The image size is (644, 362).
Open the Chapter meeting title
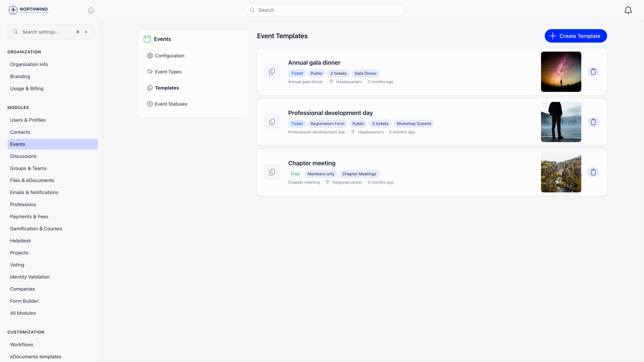tap(311, 163)
